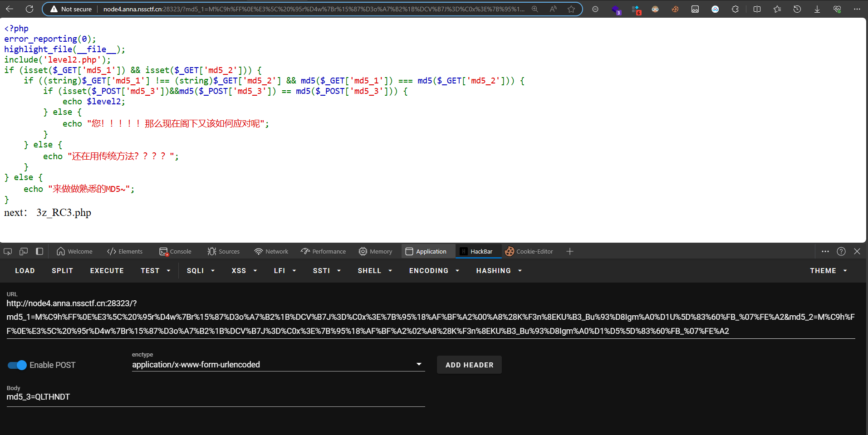Expand the SQLI dropdown menu
The width and height of the screenshot is (868, 435).
(200, 271)
